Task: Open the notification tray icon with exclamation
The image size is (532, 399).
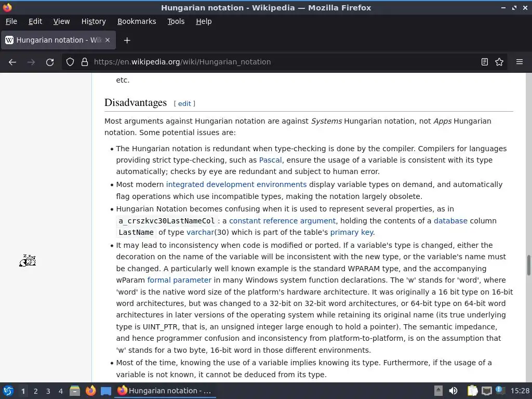Action: 500,390
